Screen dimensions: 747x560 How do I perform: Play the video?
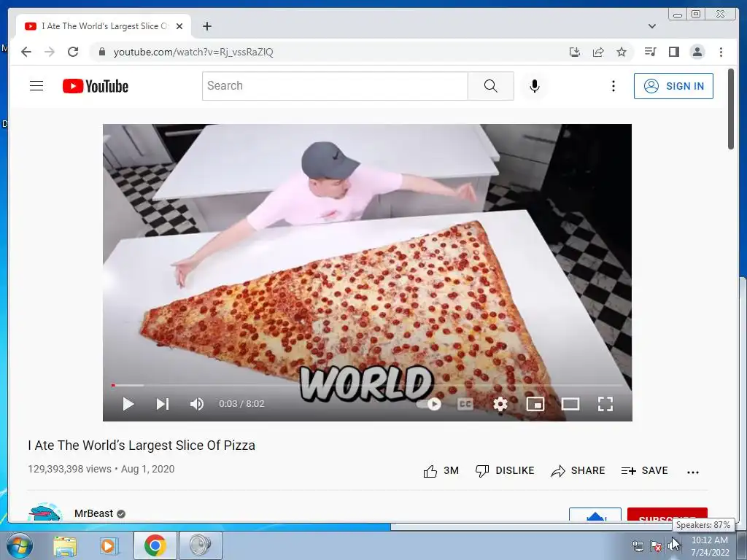tap(128, 404)
